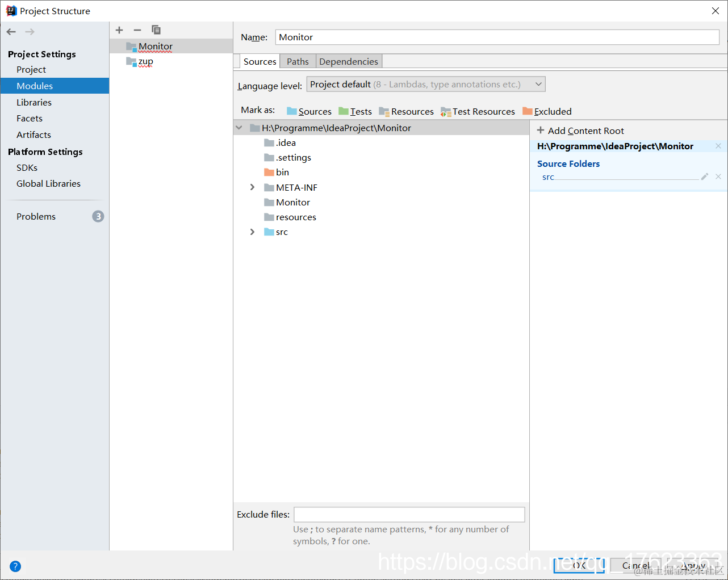Click the OK button
The width and height of the screenshot is (728, 580).
(579, 565)
